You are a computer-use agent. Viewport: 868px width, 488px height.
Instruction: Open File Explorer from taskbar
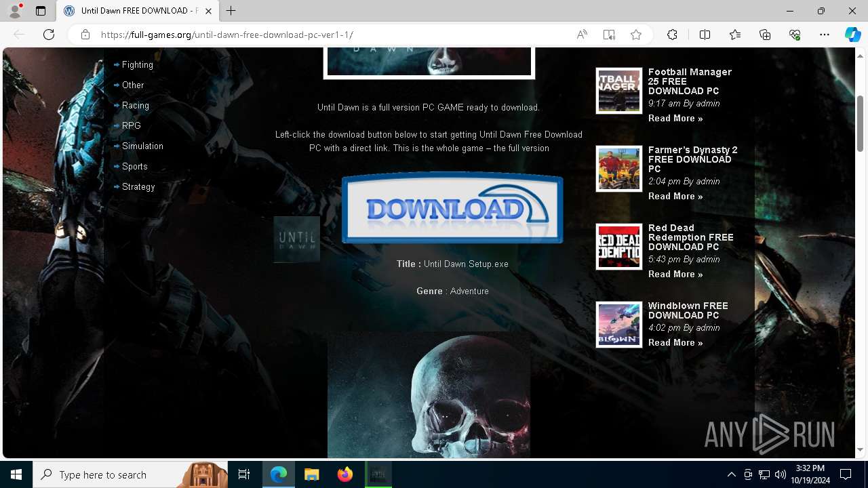tap(311, 474)
